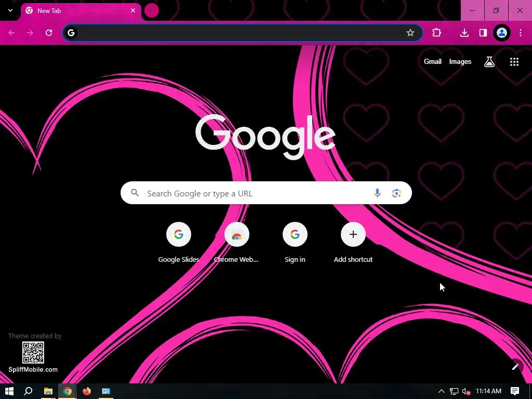This screenshot has width=532, height=399.
Task: Open Search Labs flask icon
Action: tap(489, 61)
